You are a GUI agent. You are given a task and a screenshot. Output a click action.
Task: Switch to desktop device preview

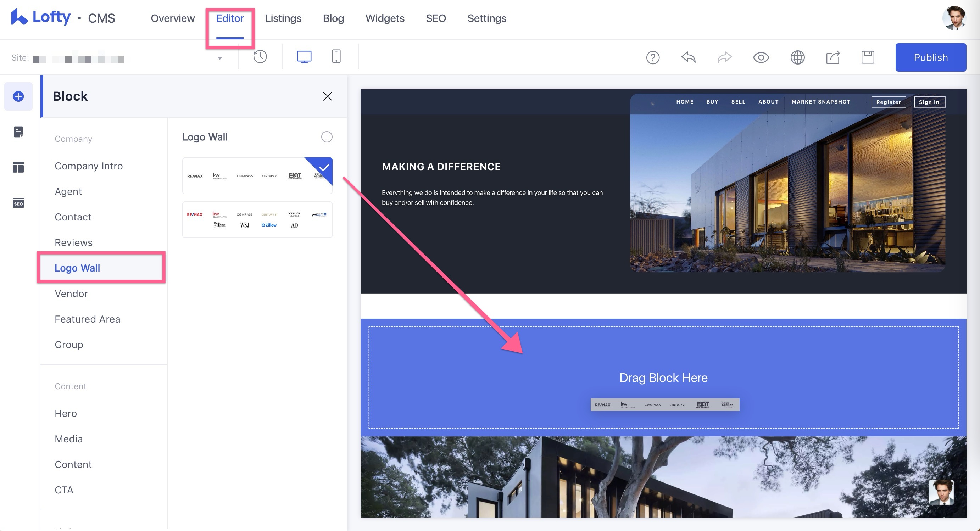(x=304, y=57)
